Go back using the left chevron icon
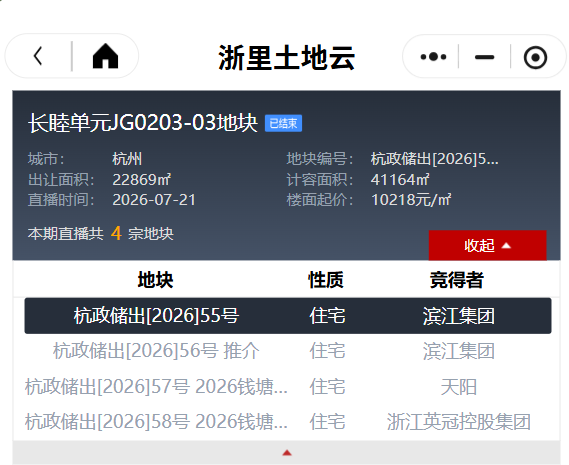The image size is (569, 465). 38,56
